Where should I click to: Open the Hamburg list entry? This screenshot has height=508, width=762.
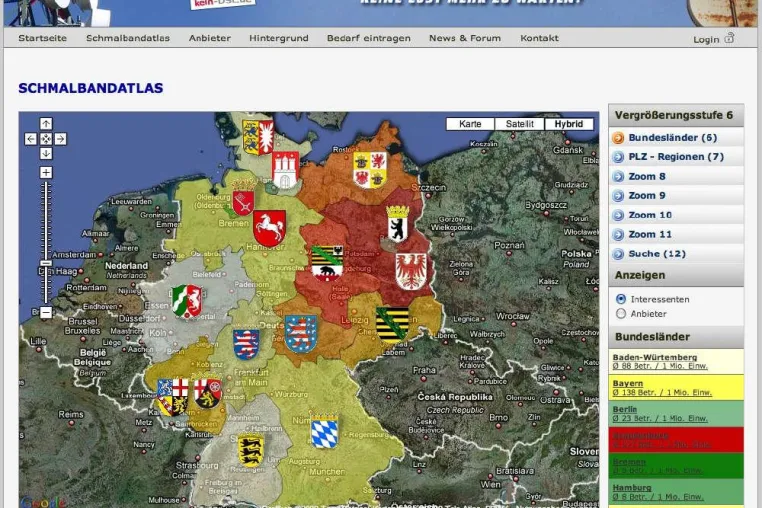pyautogui.click(x=676, y=492)
